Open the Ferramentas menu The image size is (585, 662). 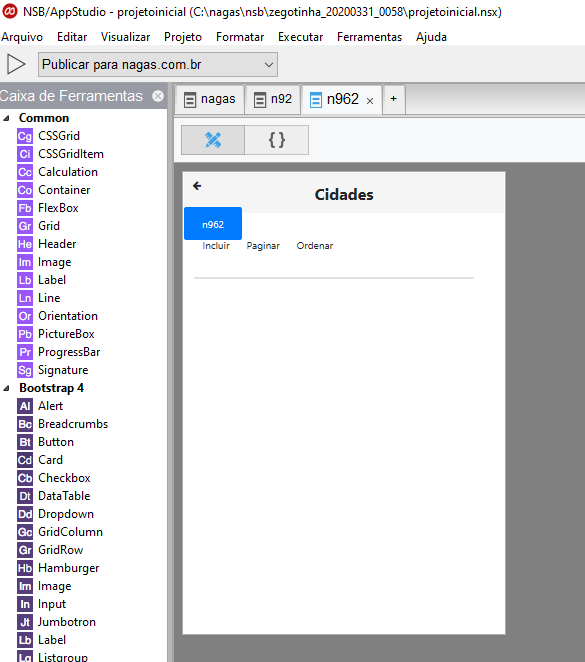tap(369, 37)
